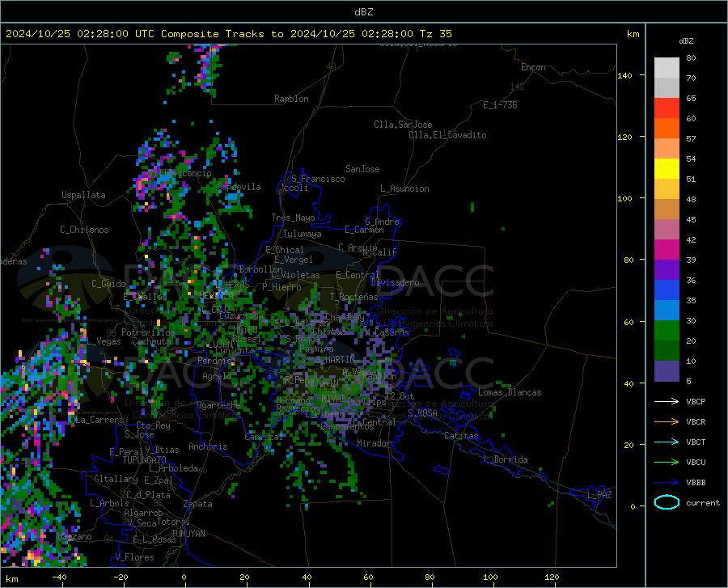Click the green VBCU arrow legend icon
Screen dimensions: 728x588
(x=667, y=463)
